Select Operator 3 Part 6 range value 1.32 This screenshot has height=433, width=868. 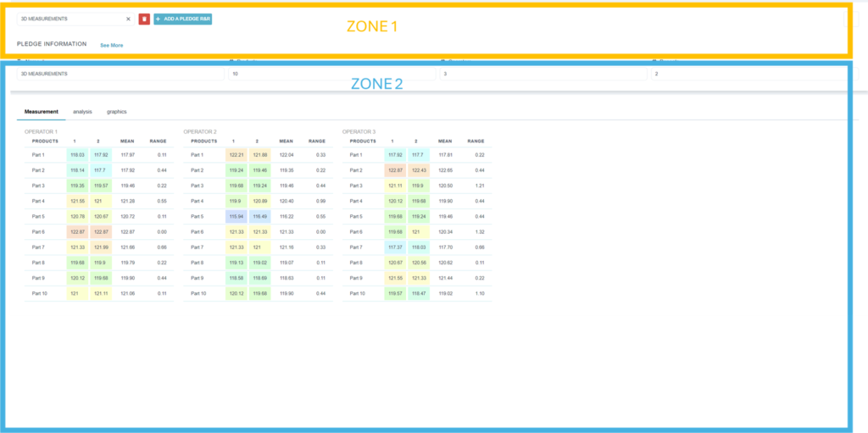pyautogui.click(x=480, y=232)
